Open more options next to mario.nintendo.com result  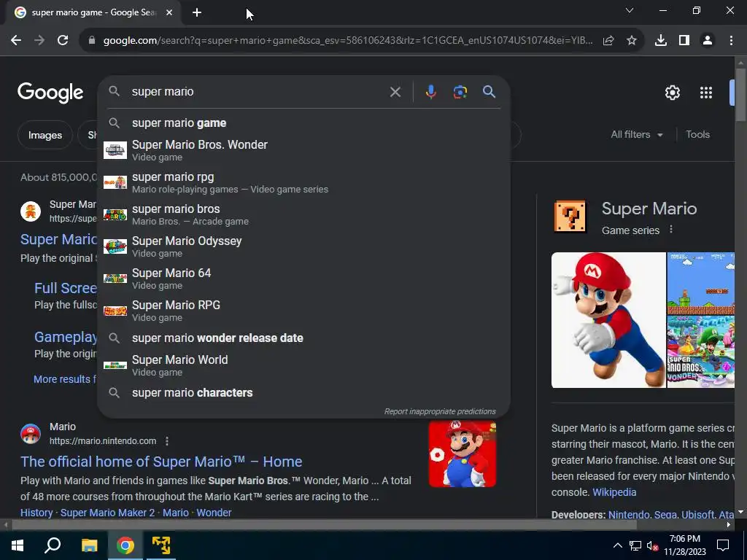(167, 441)
